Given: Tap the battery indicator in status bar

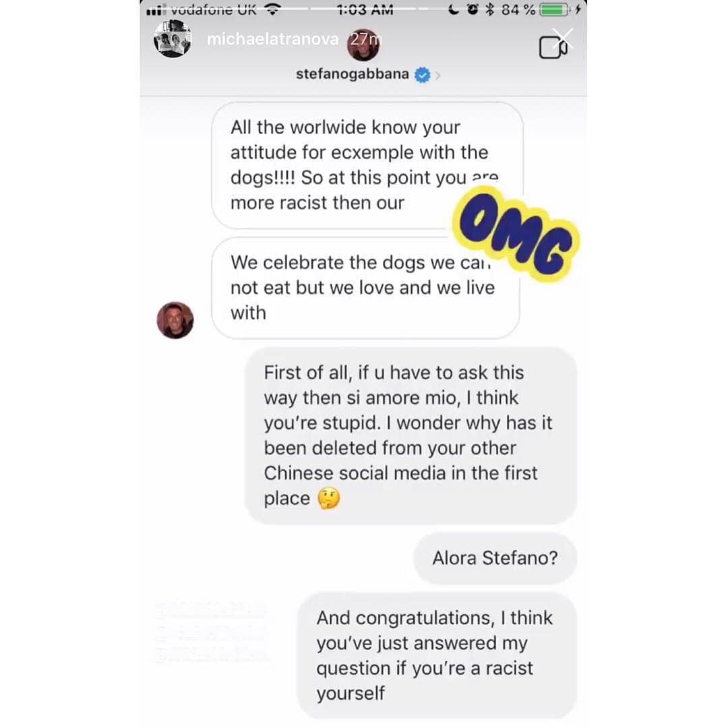Looking at the screenshot, I should [554, 9].
